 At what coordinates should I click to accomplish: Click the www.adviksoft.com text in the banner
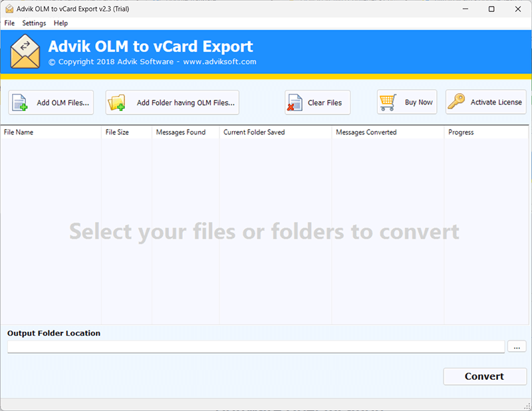tap(219, 62)
